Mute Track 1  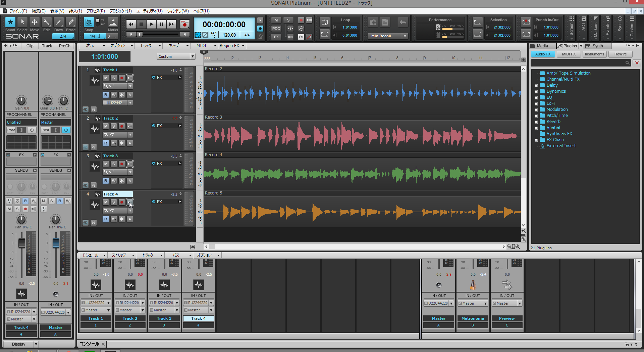point(106,78)
